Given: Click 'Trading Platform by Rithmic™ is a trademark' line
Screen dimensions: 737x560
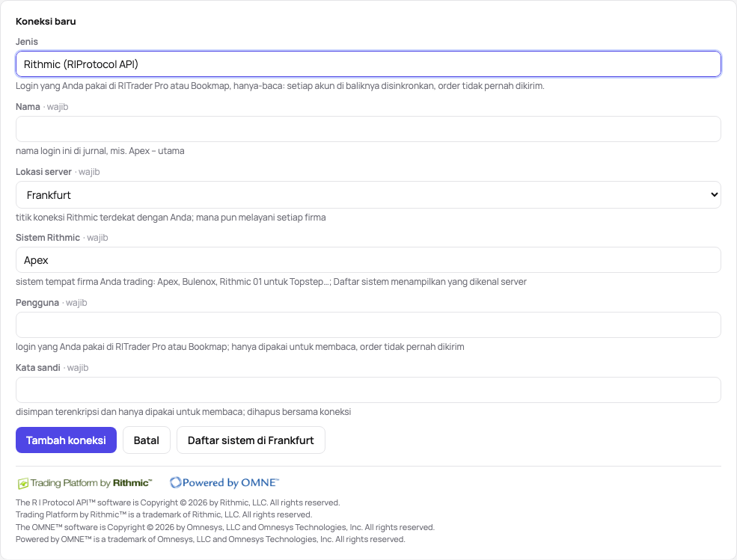Looking at the screenshot, I should click(164, 514).
